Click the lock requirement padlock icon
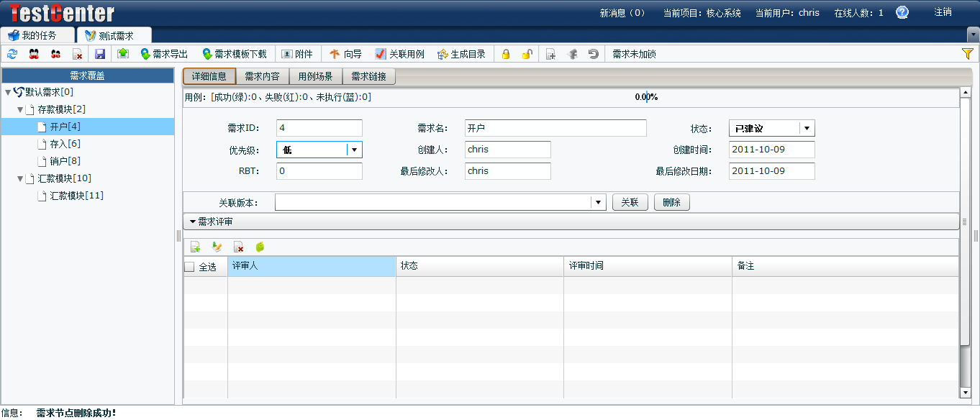Viewport: 980px width, 420px height. coord(507,53)
